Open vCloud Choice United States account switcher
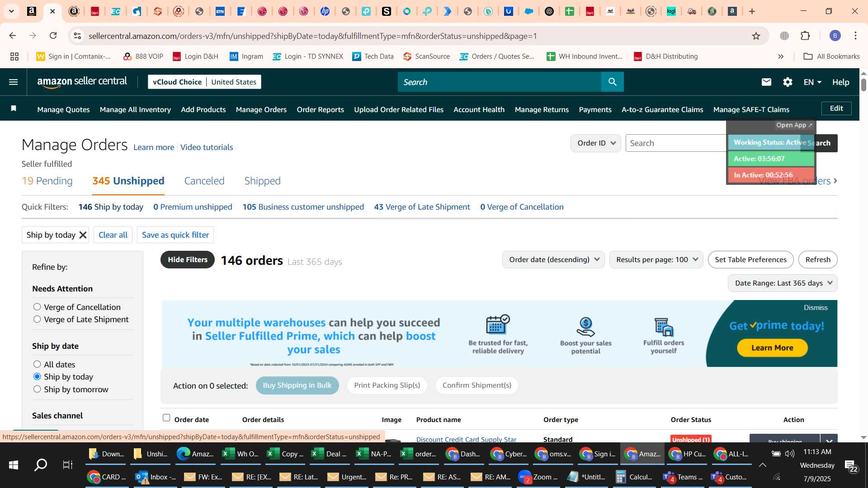Screen dimensions: 868x488 coord(204,82)
